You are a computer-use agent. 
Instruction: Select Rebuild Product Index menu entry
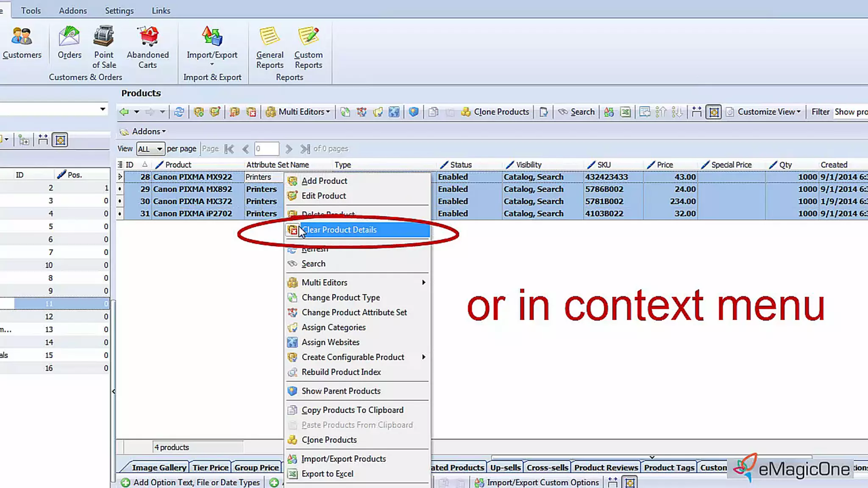click(x=341, y=372)
